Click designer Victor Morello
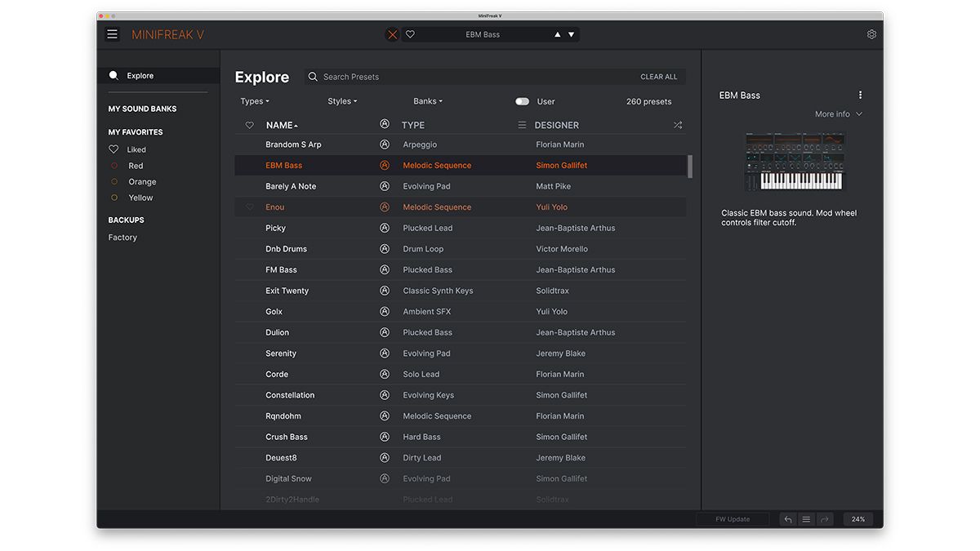 [x=562, y=249]
